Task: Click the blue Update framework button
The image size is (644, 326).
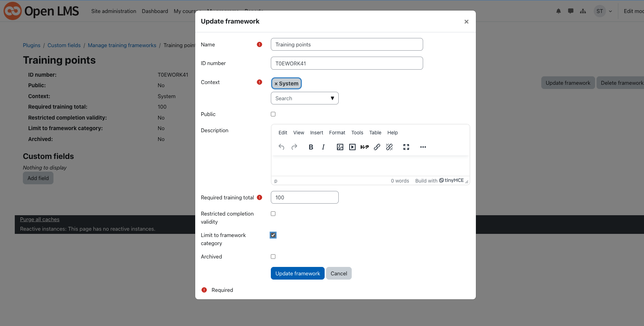Action: tap(298, 273)
